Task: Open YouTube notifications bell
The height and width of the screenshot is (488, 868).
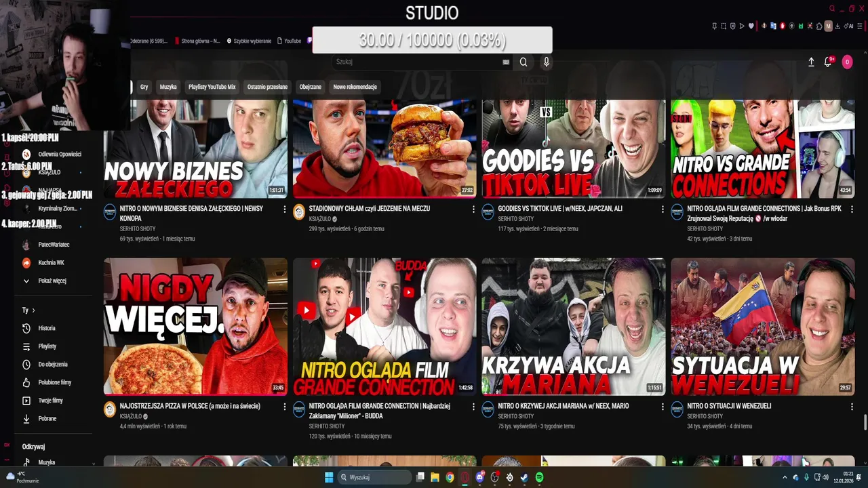Action: point(828,62)
